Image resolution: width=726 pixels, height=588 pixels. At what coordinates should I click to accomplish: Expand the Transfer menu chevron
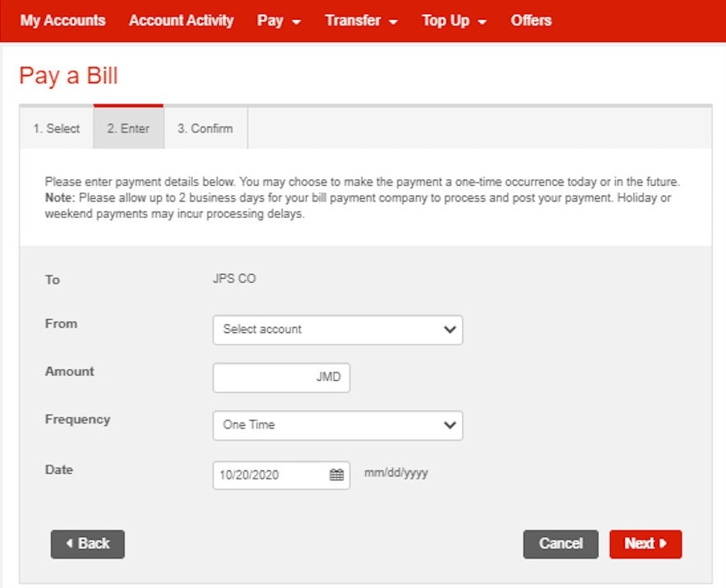[393, 21]
